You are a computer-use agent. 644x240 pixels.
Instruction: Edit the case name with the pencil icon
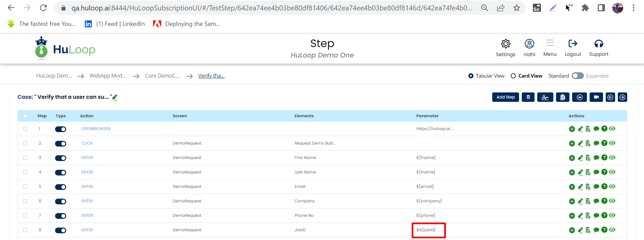pyautogui.click(x=115, y=97)
